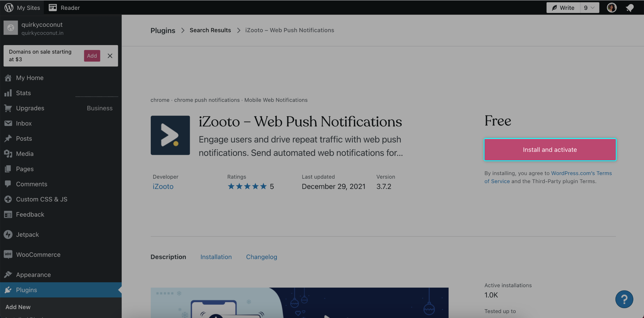Open the user profile avatar
The image size is (644, 318).
point(611,8)
